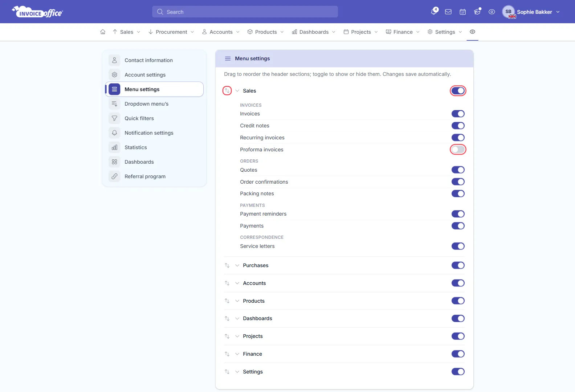Expand the Settings section chevron
575x392 pixels.
237,372
